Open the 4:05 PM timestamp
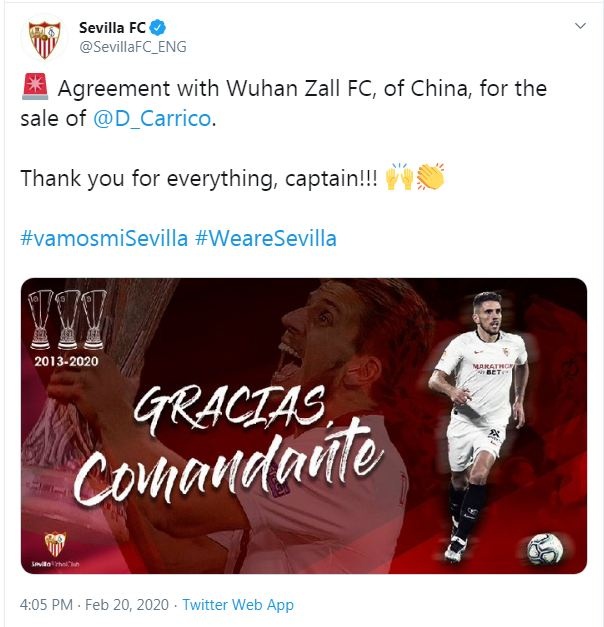Viewport: 604px width, 627px height. (x=46, y=604)
